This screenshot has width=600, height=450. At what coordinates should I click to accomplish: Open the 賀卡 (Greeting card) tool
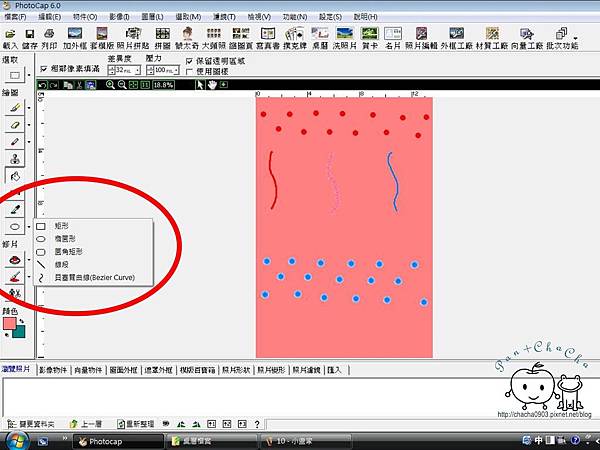pyautogui.click(x=370, y=38)
